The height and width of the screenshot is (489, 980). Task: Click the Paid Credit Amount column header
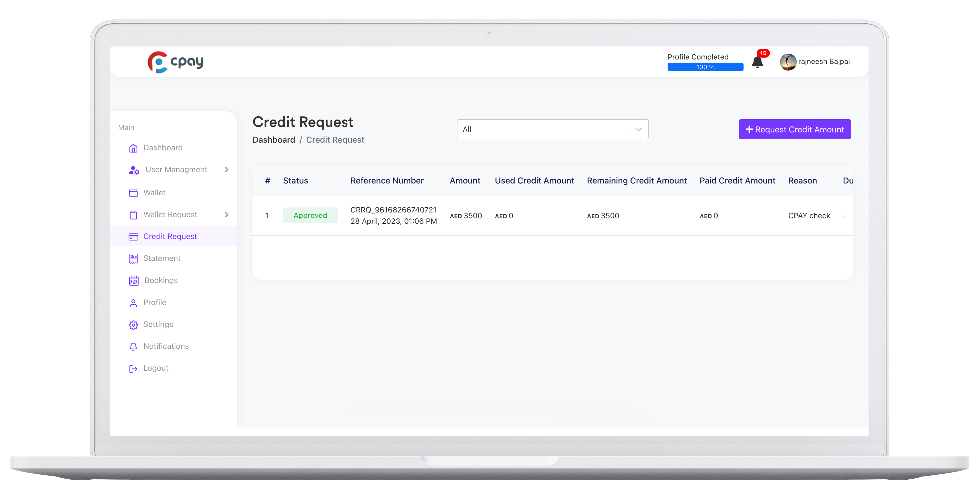pos(737,181)
